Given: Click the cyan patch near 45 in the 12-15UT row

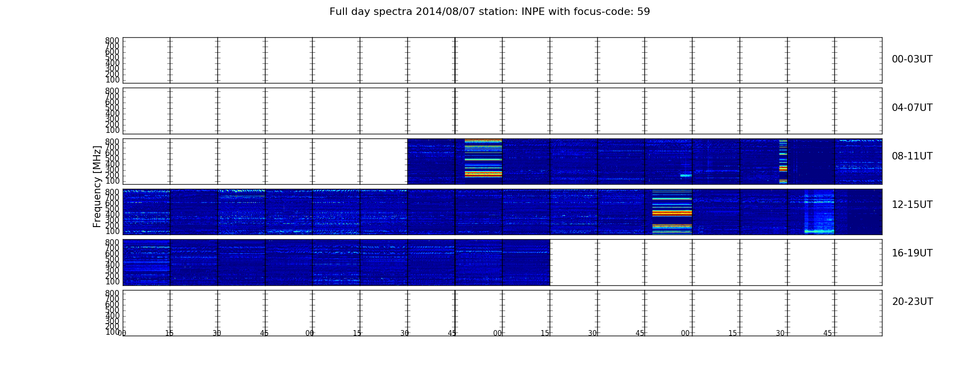Looking at the screenshot, I should (x=819, y=212).
